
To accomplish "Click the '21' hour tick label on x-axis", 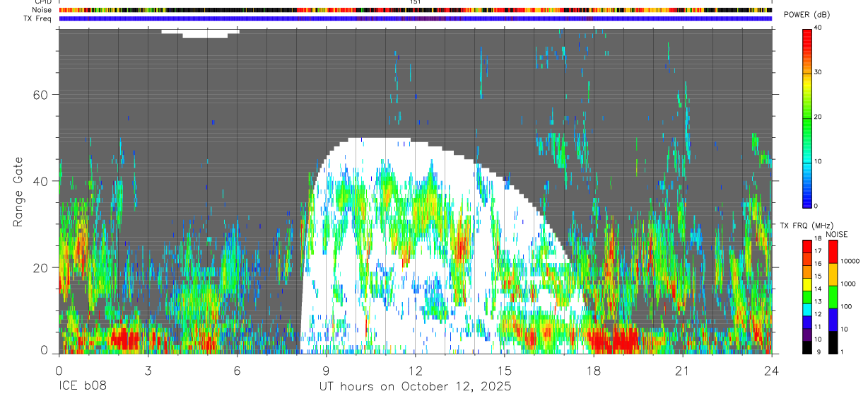I will click(x=682, y=371).
